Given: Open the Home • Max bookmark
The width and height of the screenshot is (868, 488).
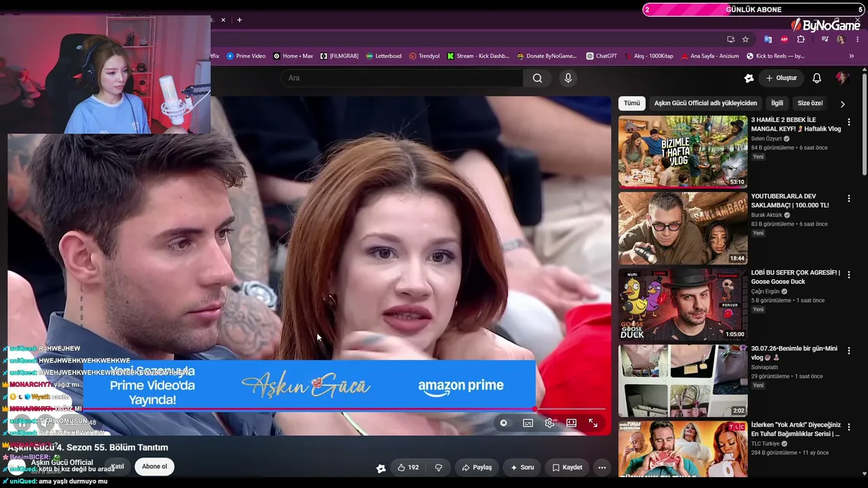Looking at the screenshot, I should point(293,56).
